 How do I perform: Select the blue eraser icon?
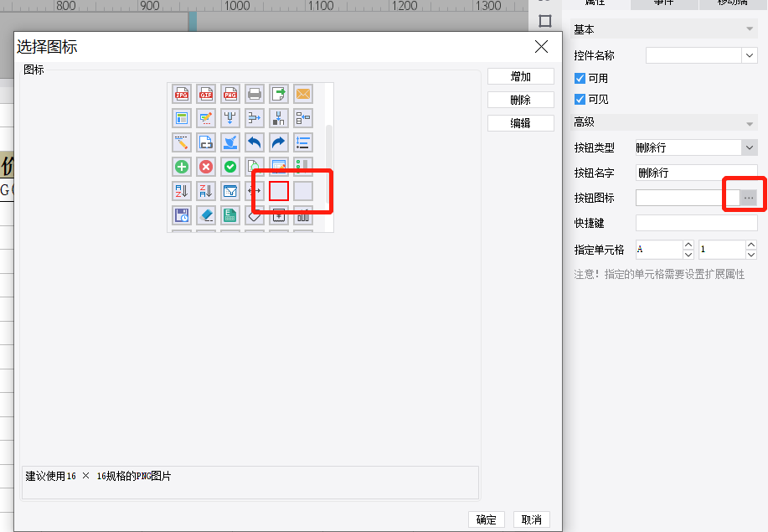206,215
